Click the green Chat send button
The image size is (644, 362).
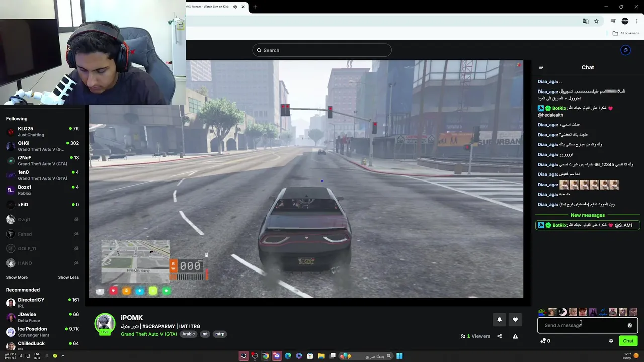(628, 341)
